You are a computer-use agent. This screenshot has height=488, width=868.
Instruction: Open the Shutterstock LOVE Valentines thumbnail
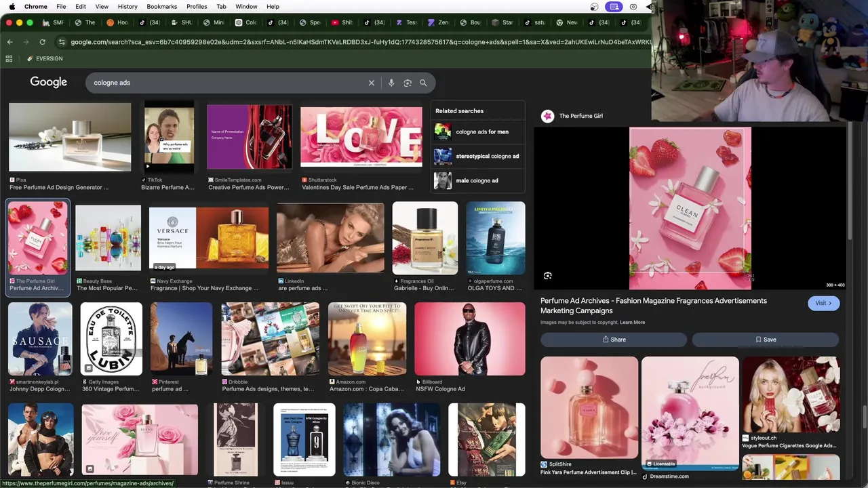click(x=361, y=137)
